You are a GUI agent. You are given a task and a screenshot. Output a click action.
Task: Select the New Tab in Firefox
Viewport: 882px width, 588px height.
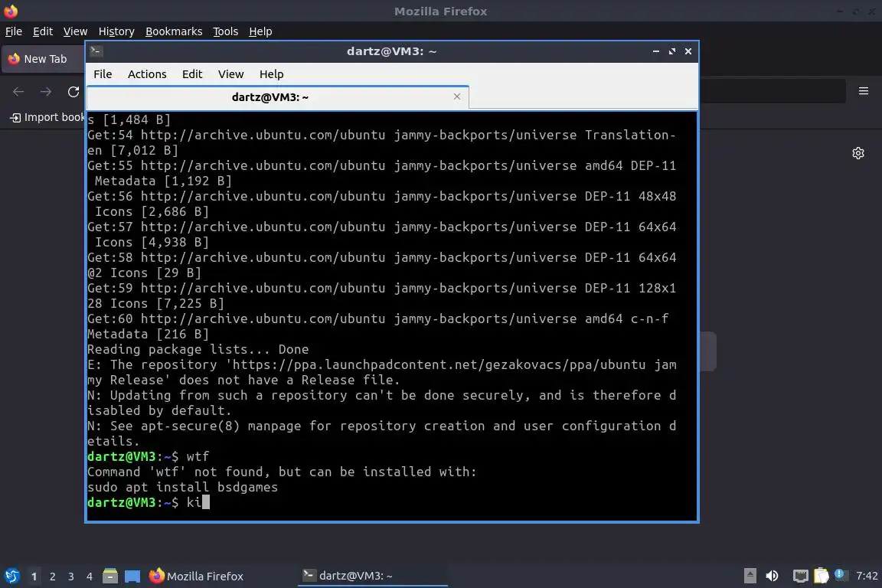point(44,59)
